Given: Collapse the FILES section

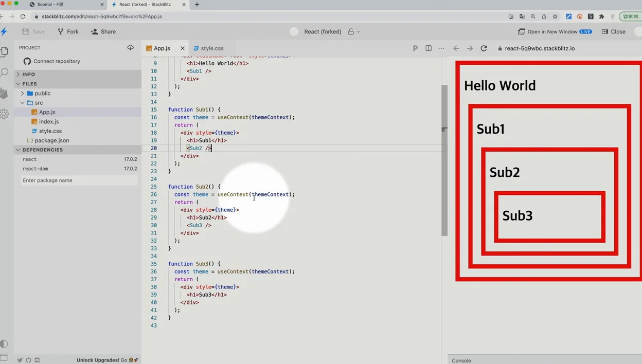Looking at the screenshot, I should [x=77, y=83].
